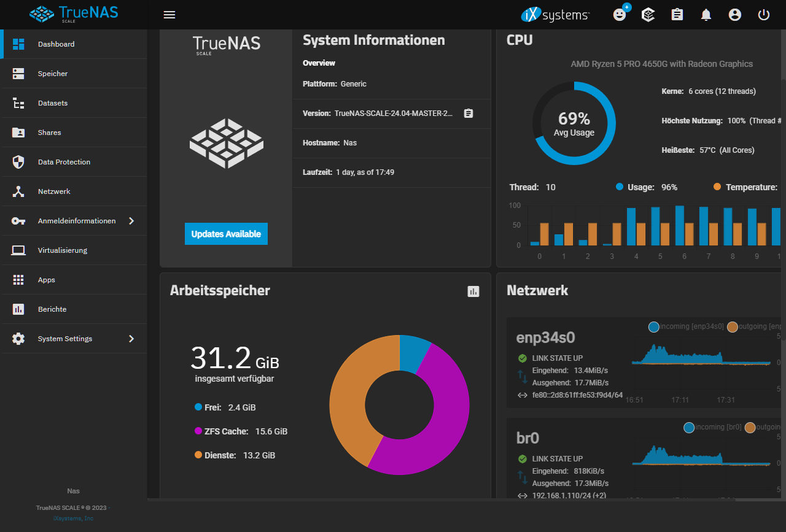
Task: Click incoming [enp34s0] legend marker
Action: click(x=654, y=327)
